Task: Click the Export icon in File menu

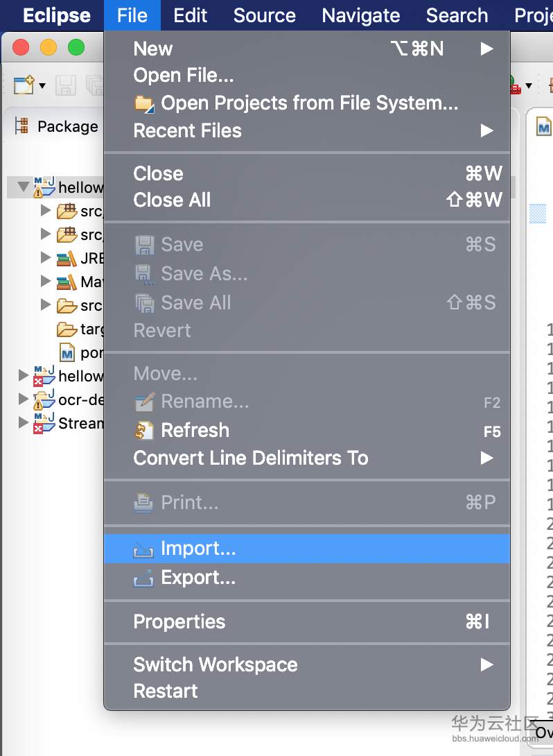Action: [x=143, y=578]
